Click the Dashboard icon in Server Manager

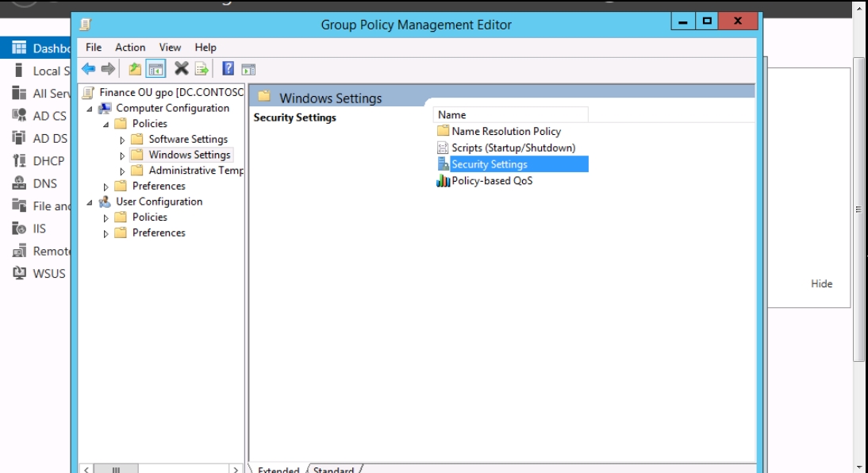19,48
